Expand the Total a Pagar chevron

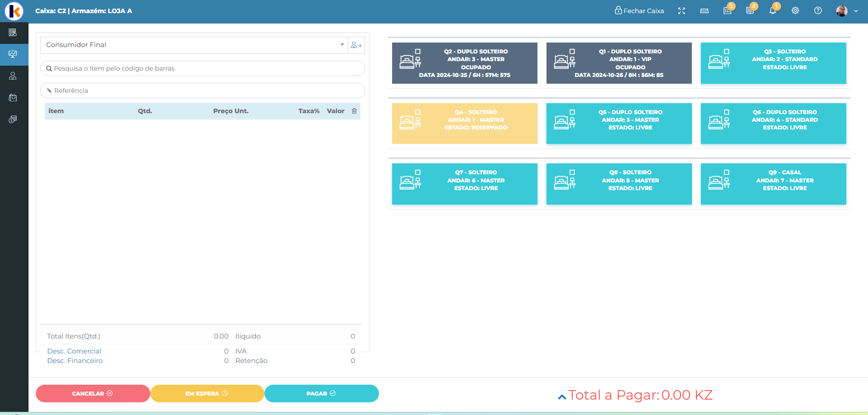click(x=562, y=397)
